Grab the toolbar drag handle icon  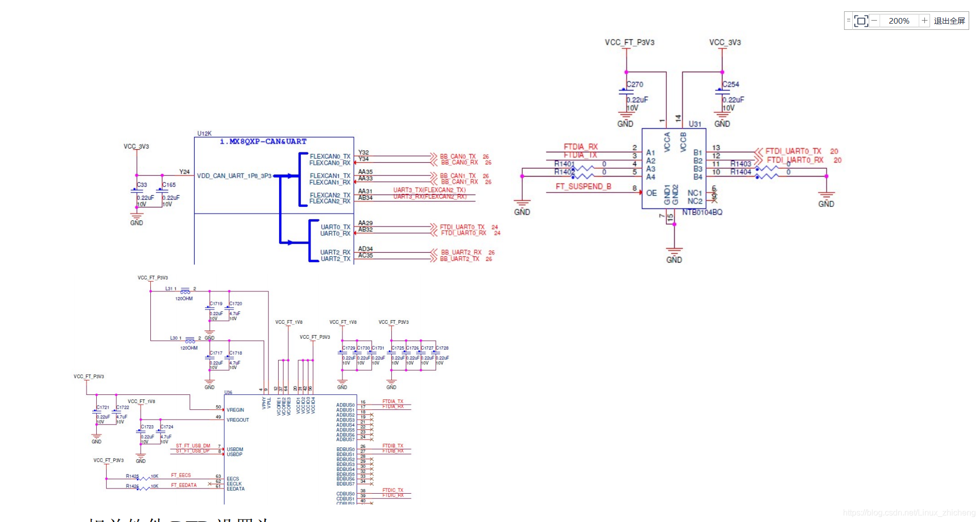(849, 21)
